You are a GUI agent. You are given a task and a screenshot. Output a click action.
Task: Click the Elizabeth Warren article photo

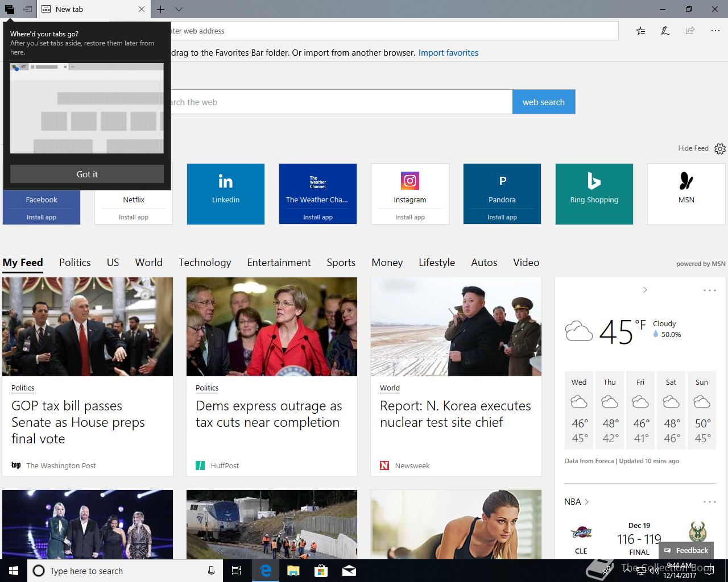[272, 327]
